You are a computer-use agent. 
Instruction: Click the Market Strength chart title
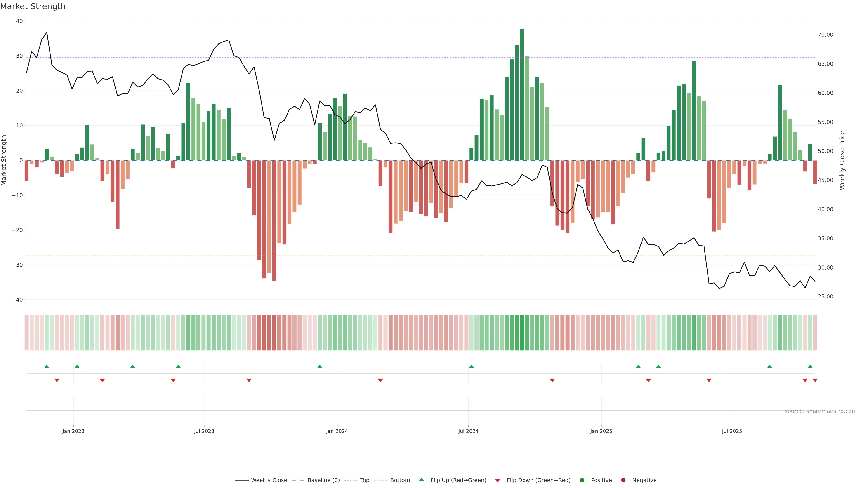click(33, 6)
